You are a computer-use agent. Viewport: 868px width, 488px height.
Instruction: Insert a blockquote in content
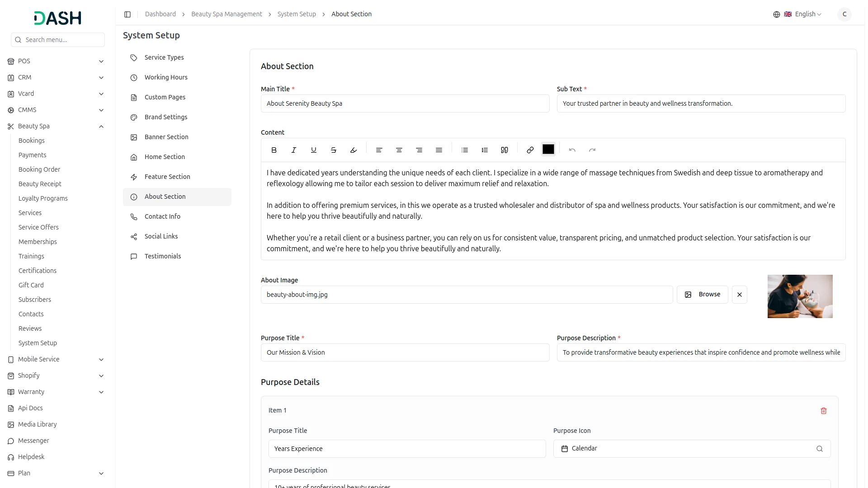coord(505,150)
